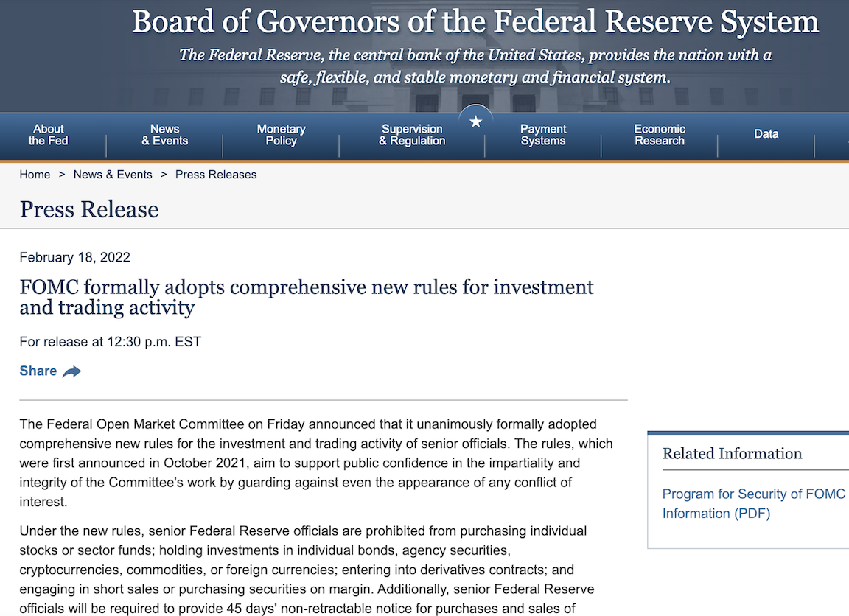Click the FOMC formally adopts rules headline
This screenshot has height=616, width=849.
(307, 297)
